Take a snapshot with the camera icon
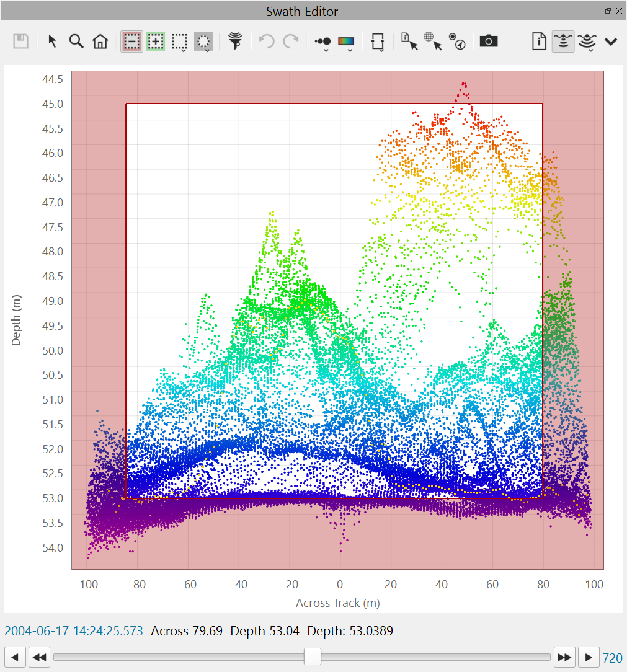Viewport: 627px width, 672px height. [x=489, y=42]
